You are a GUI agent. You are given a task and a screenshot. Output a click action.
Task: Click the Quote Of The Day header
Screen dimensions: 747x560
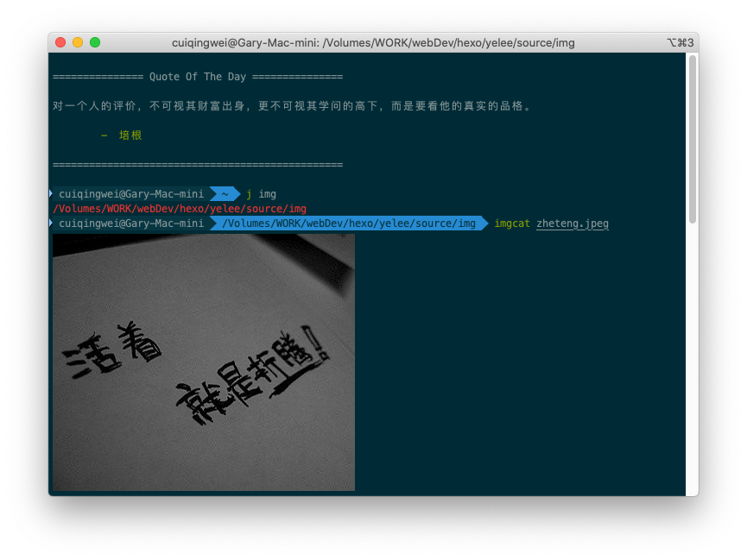(197, 76)
